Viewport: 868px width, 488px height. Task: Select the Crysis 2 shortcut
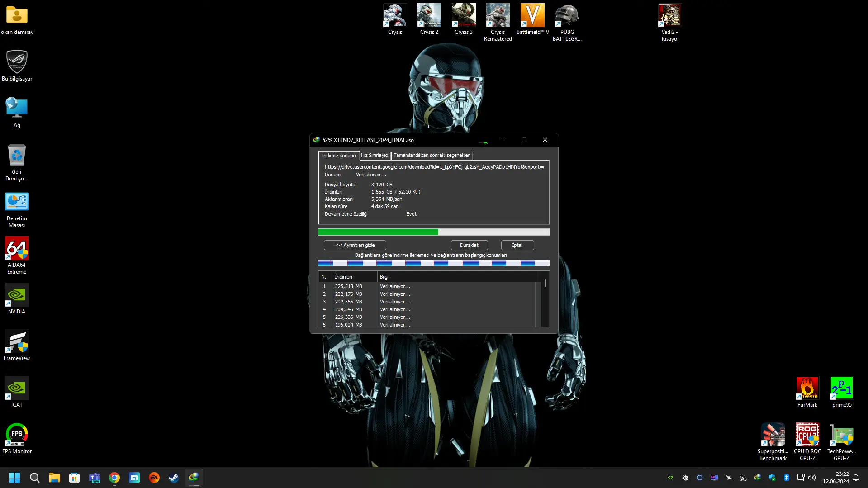tap(429, 19)
